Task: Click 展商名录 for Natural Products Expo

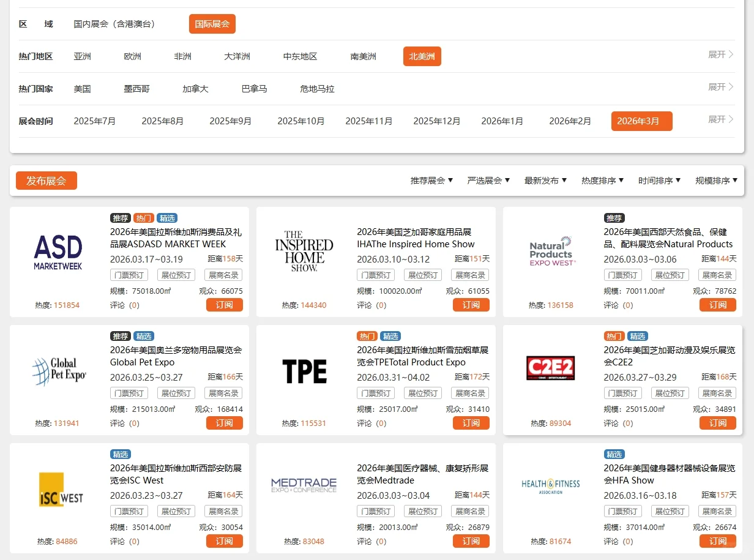Action: pyautogui.click(x=717, y=275)
